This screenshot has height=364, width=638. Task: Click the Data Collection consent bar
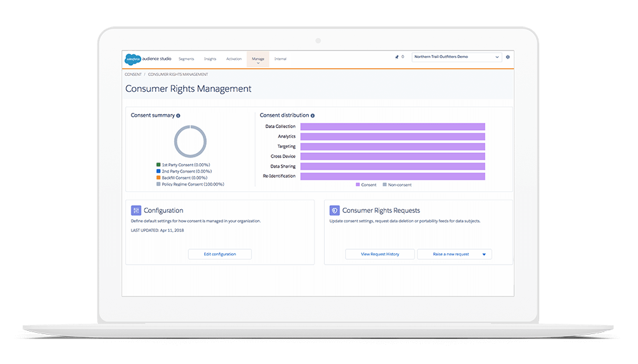pos(392,126)
